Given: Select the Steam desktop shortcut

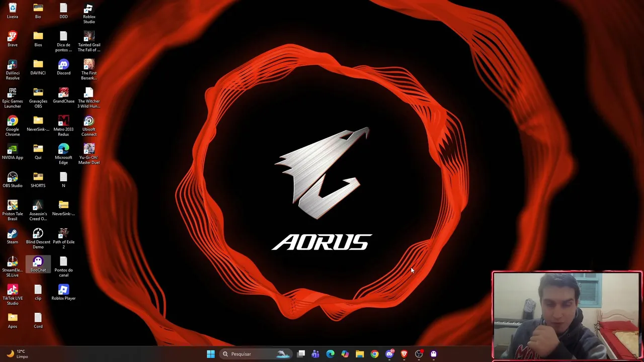Looking at the screenshot, I should (13, 236).
